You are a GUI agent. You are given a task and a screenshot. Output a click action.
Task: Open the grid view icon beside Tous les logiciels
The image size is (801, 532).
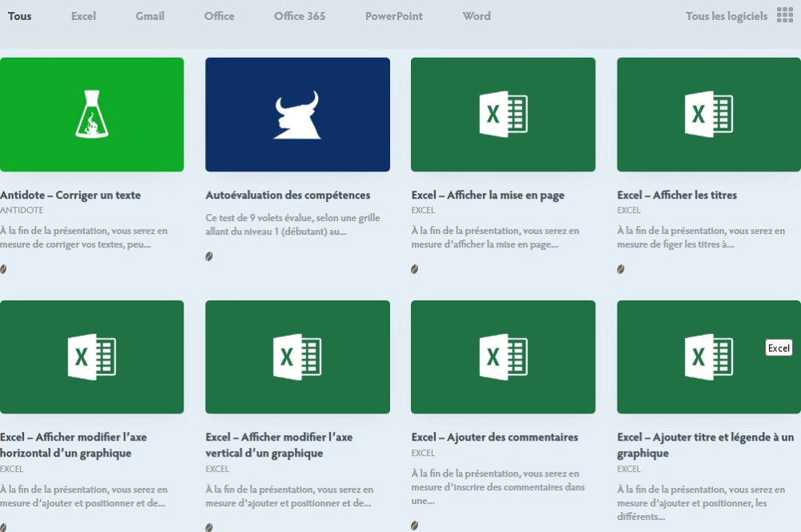point(784,16)
